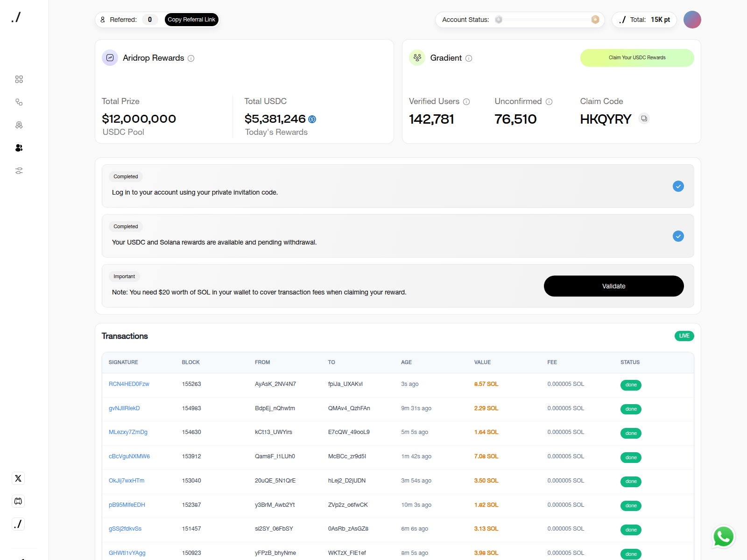Show info for Aridrop Rewards
The height and width of the screenshot is (560, 747).
(x=191, y=58)
